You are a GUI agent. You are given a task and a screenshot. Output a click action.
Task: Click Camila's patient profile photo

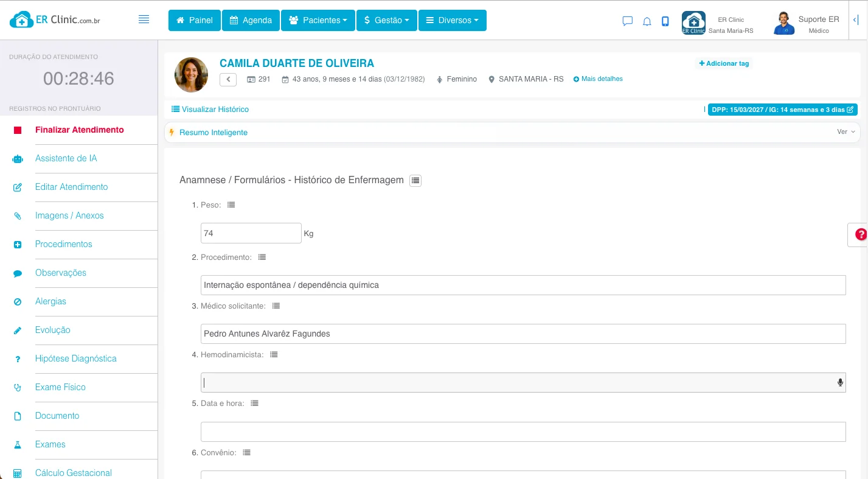click(x=191, y=75)
